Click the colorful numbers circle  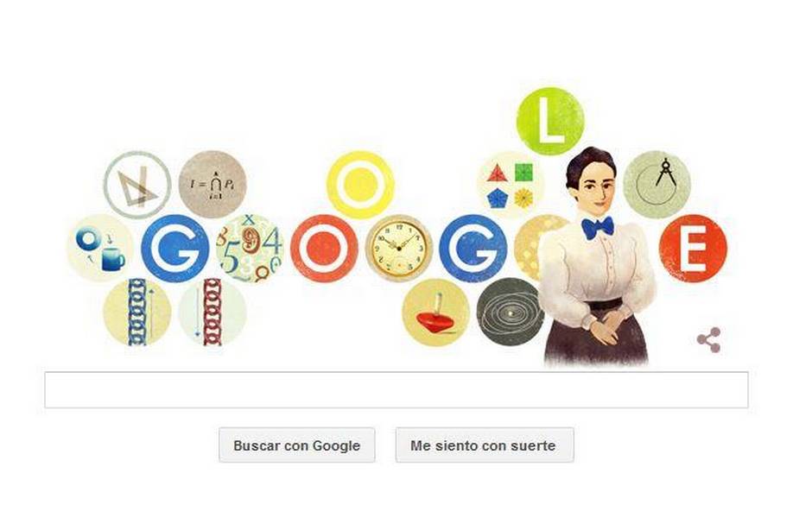(x=251, y=249)
